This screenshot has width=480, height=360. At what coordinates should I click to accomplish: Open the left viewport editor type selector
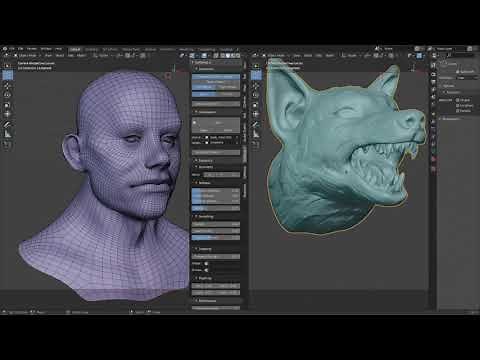[x=7, y=55]
